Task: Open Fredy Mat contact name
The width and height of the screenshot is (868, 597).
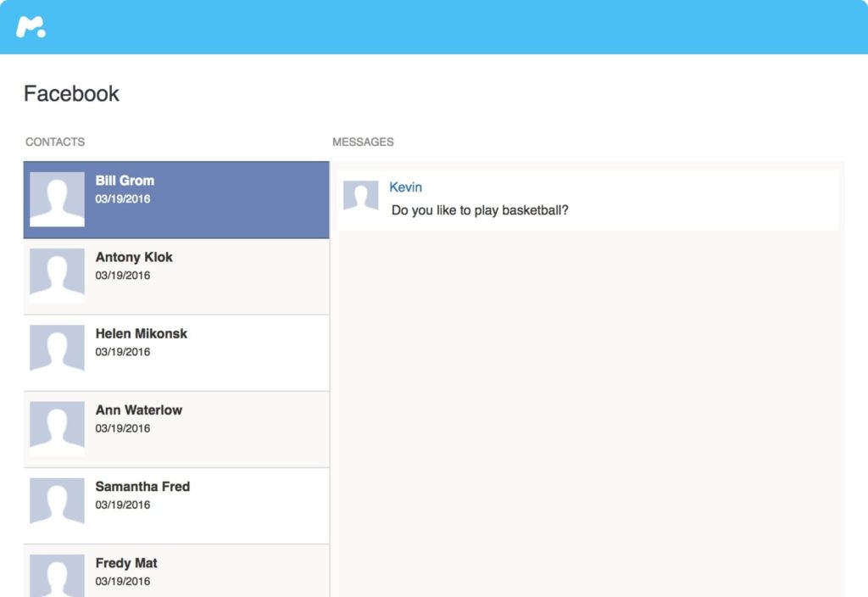Action: click(x=126, y=563)
